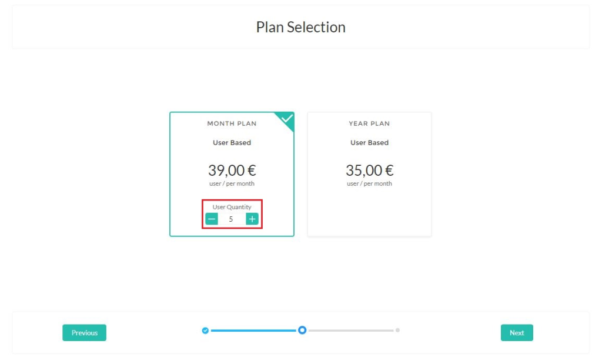Click the completed first step checkmark indicator
Image resolution: width=602 pixels, height=364 pixels.
pyautogui.click(x=205, y=330)
